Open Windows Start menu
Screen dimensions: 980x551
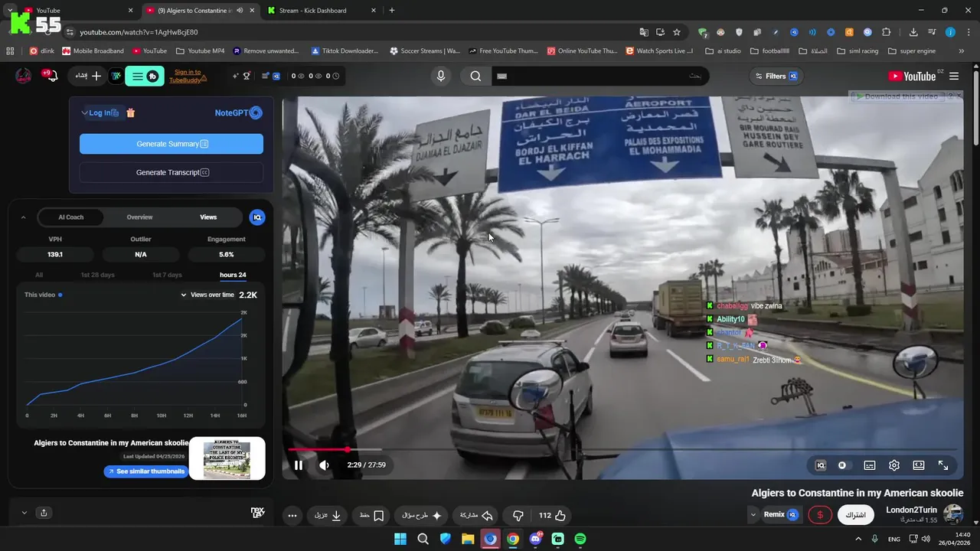point(400,539)
